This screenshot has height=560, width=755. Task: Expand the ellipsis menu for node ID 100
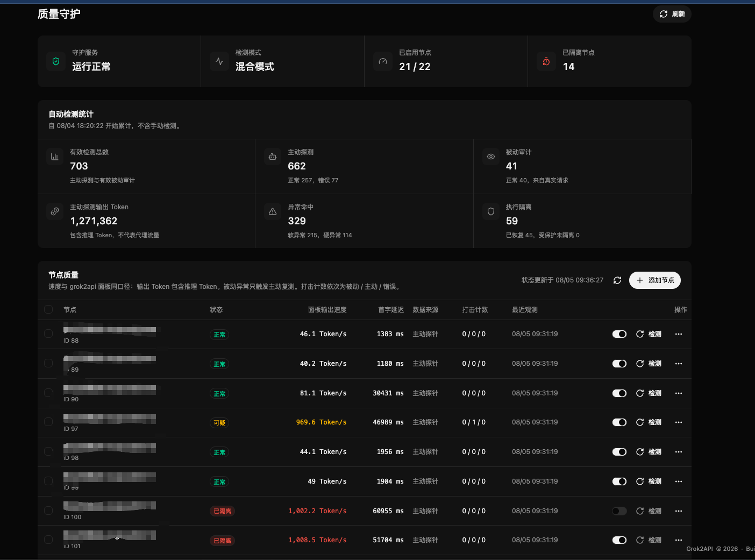[x=679, y=511]
